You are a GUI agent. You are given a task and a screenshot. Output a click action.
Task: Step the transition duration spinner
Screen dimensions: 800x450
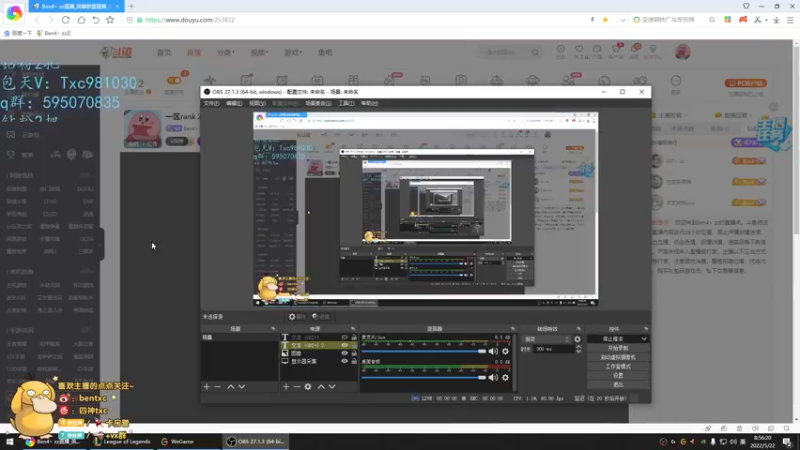click(578, 349)
